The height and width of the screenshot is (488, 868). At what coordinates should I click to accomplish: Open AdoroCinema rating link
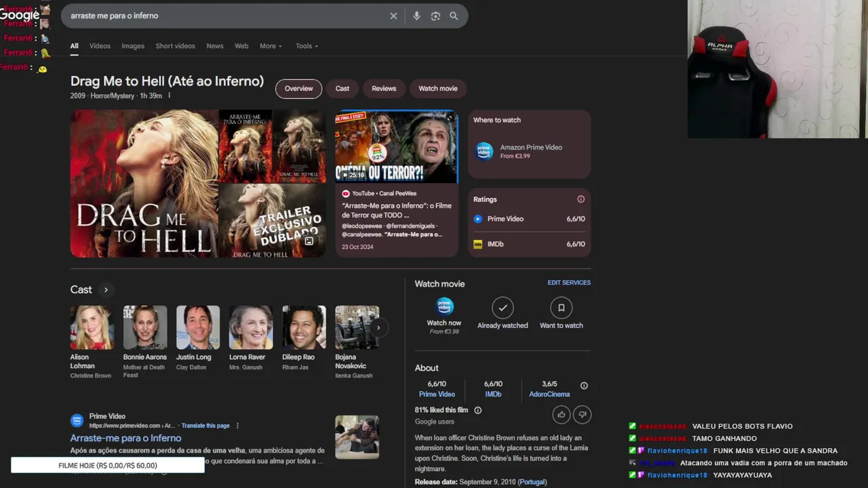549,394
